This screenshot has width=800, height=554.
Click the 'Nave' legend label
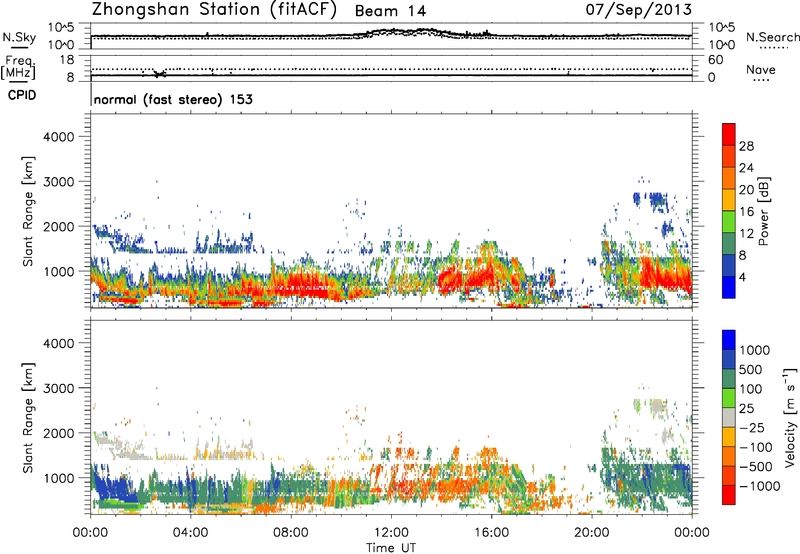(761, 70)
